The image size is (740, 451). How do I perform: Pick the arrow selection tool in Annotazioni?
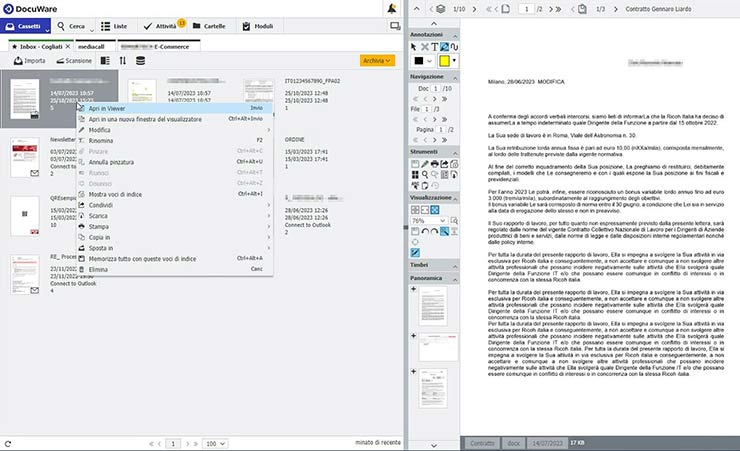point(415,47)
